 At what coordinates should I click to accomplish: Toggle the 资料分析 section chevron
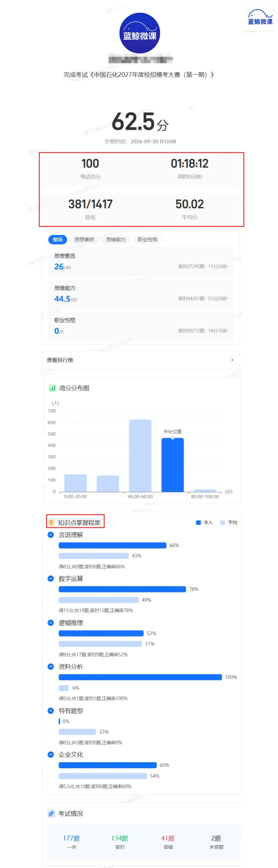pyautogui.click(x=50, y=666)
